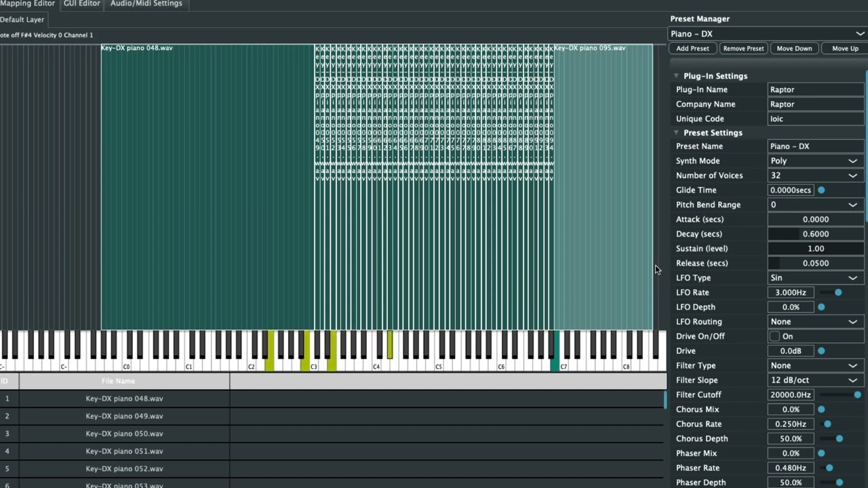Click the Sustain level value field
The width and height of the screenshot is (868, 488).
click(816, 249)
